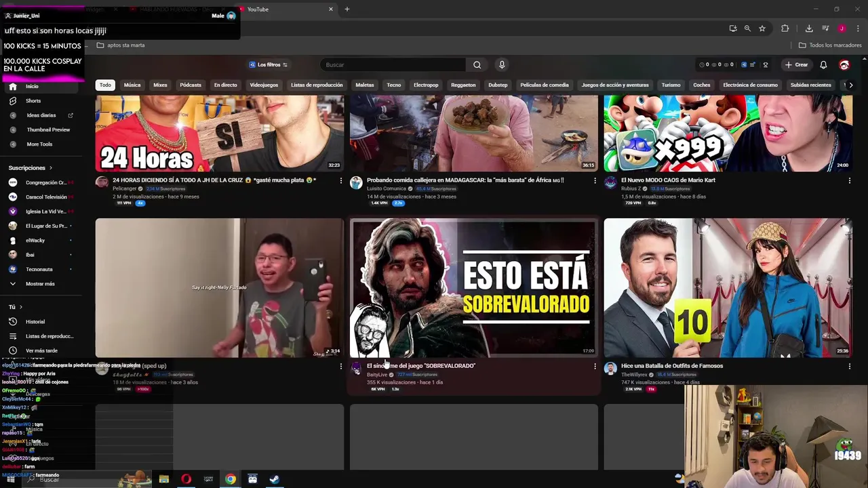Open the browser extensions puzzle icon

[x=785, y=28]
